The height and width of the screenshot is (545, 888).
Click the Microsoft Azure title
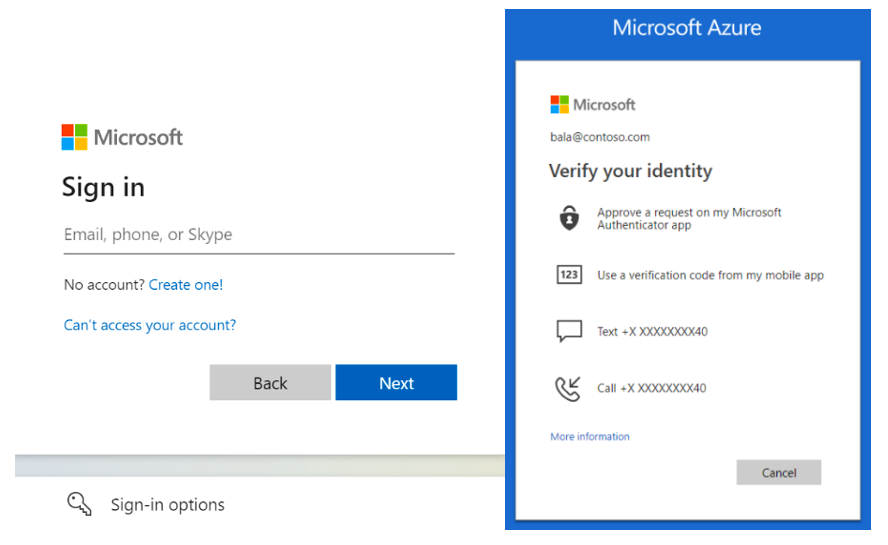coord(687,27)
